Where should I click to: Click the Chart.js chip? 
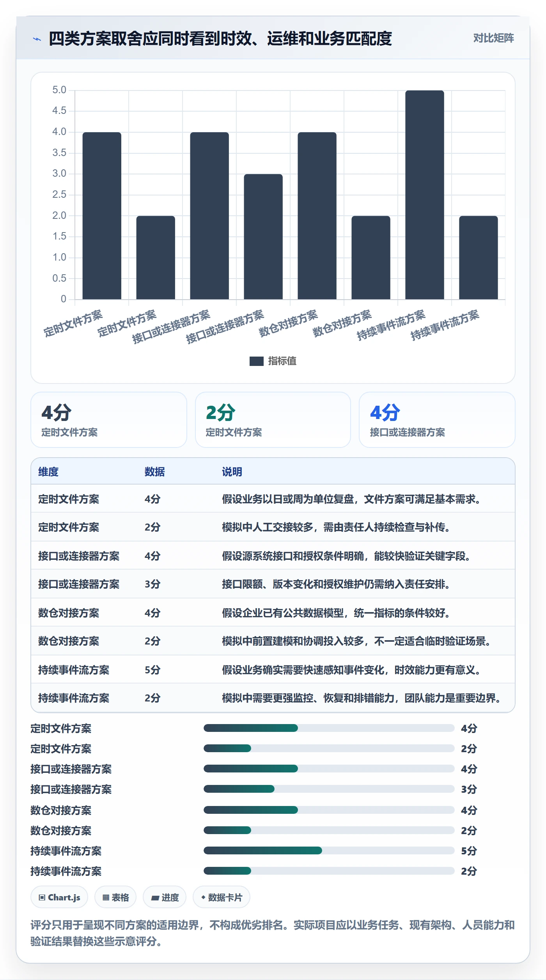click(59, 897)
